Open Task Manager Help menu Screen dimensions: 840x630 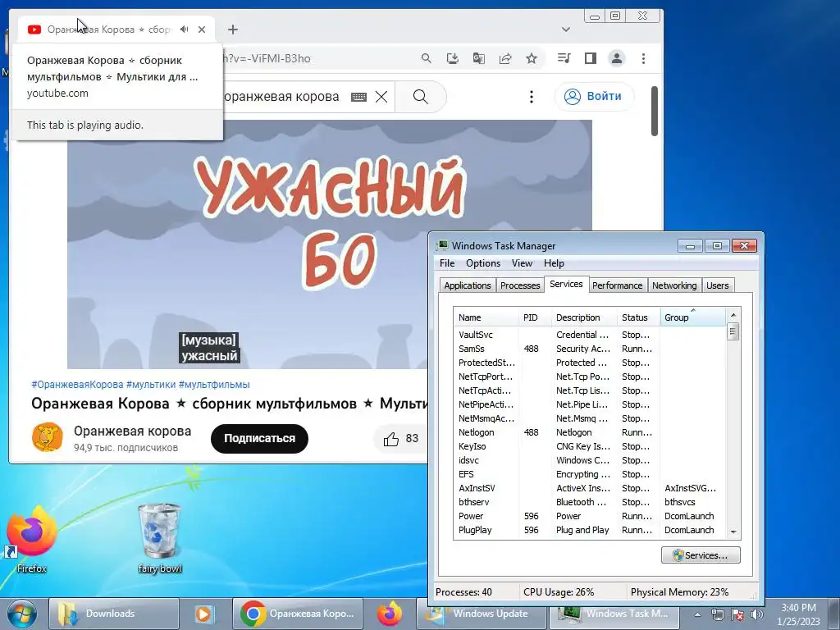(x=554, y=263)
